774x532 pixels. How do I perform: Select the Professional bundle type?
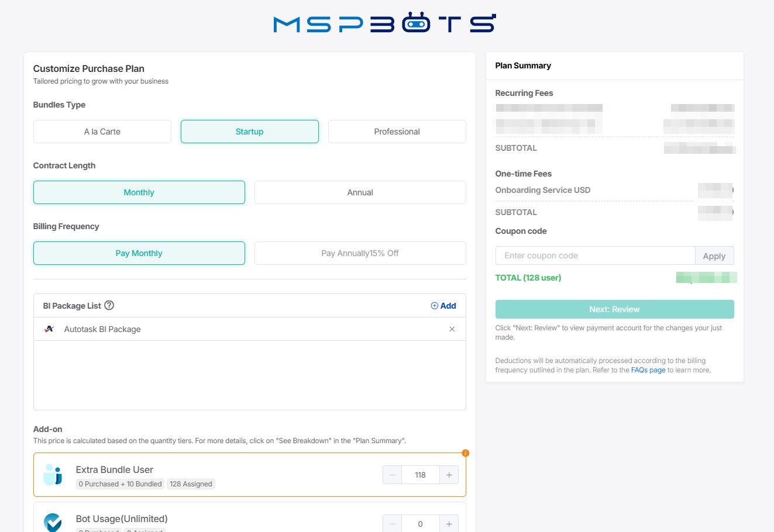[397, 132]
